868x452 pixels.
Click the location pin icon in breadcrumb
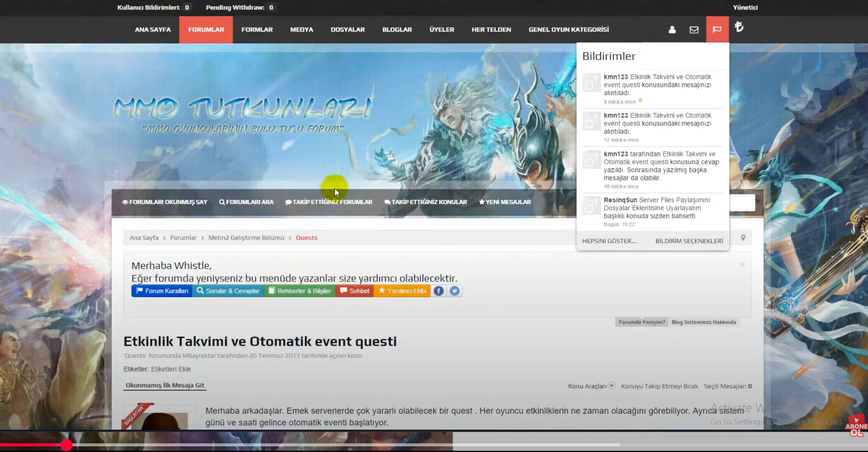pyautogui.click(x=743, y=237)
